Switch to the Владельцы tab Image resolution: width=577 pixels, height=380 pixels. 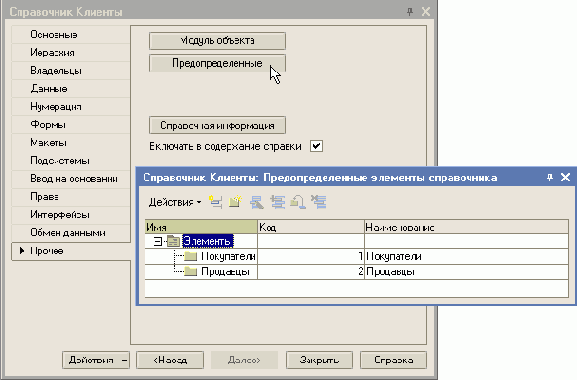(x=71, y=71)
